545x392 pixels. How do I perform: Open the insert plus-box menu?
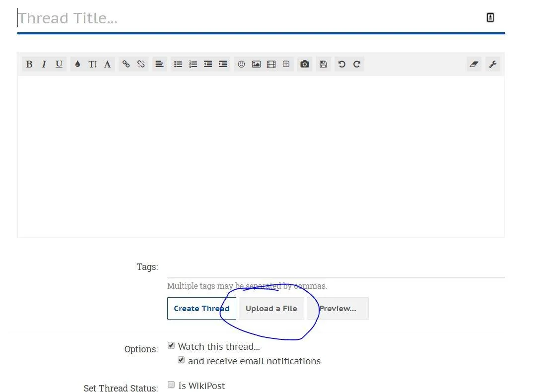click(x=286, y=65)
